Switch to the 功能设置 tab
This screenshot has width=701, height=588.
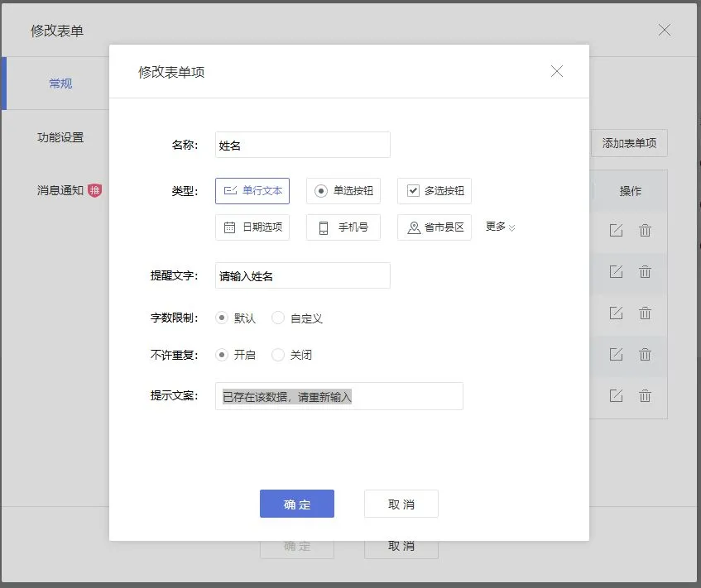(60, 137)
